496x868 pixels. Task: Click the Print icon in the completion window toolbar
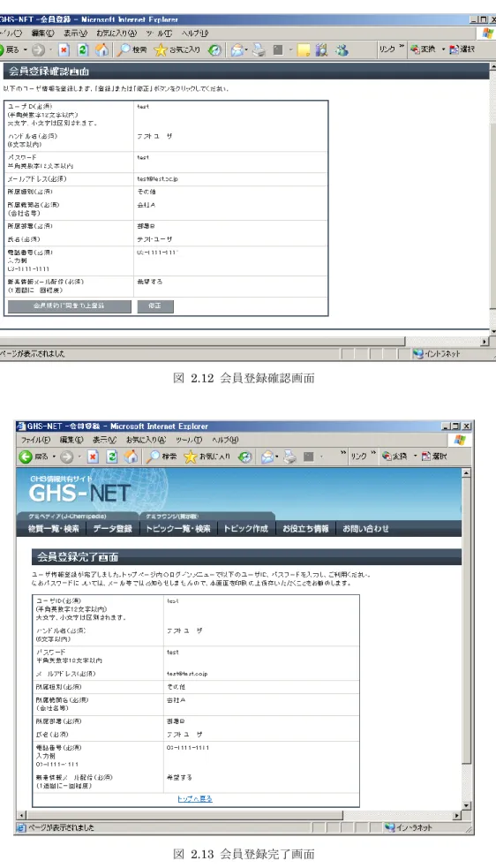(289, 457)
